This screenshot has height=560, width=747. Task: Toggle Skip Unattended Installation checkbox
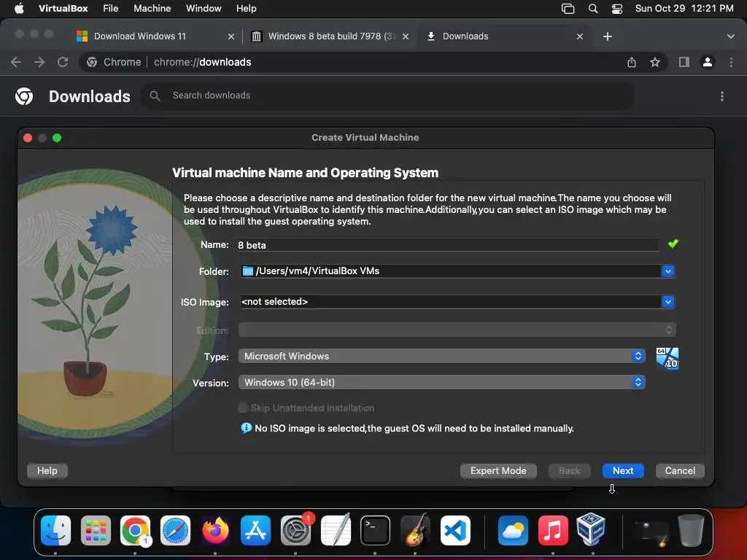click(243, 408)
